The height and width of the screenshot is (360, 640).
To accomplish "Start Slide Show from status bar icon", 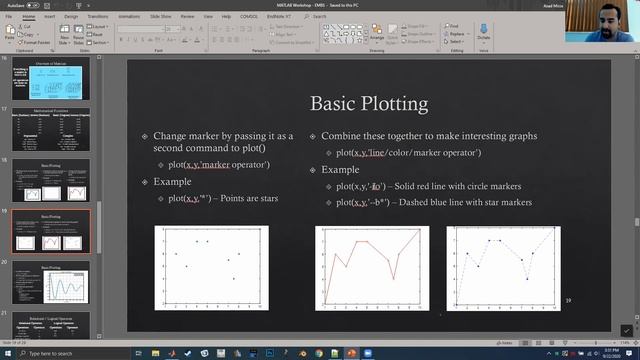I will 565,343.
